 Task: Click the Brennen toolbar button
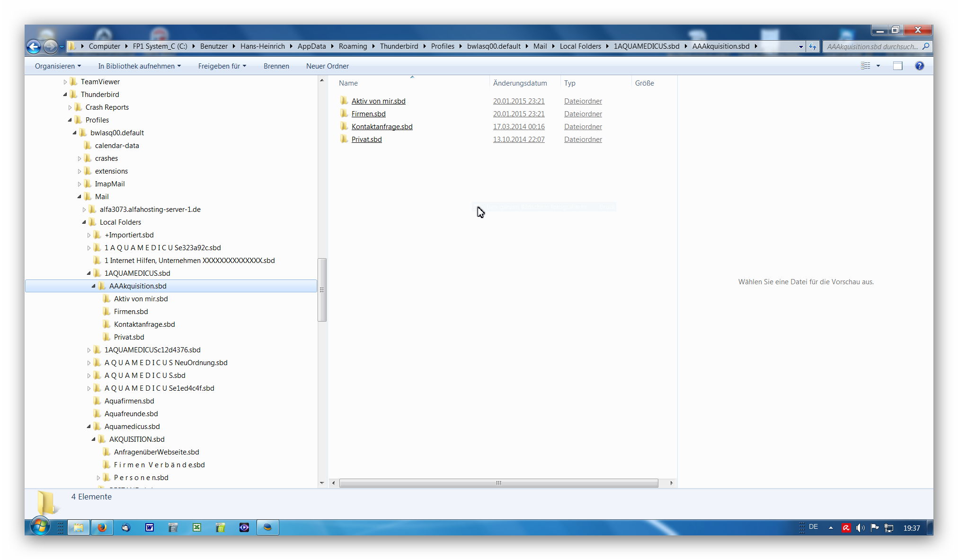click(276, 66)
